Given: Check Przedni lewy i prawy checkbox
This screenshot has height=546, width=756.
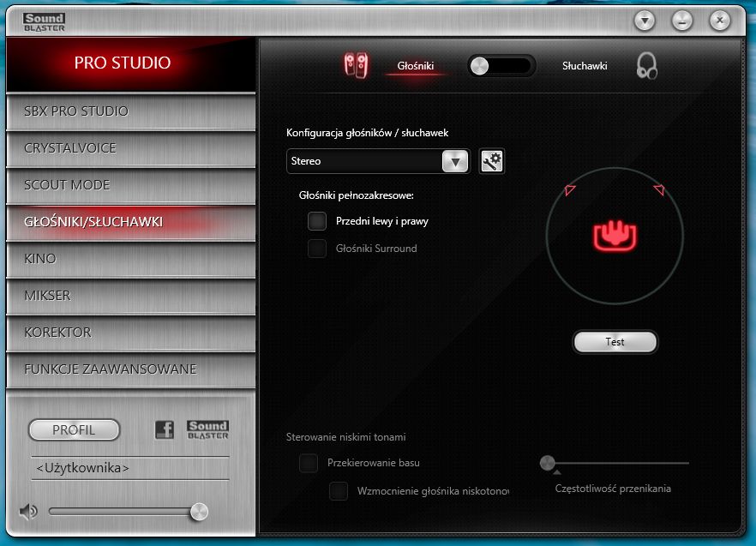Looking at the screenshot, I should pos(317,221).
